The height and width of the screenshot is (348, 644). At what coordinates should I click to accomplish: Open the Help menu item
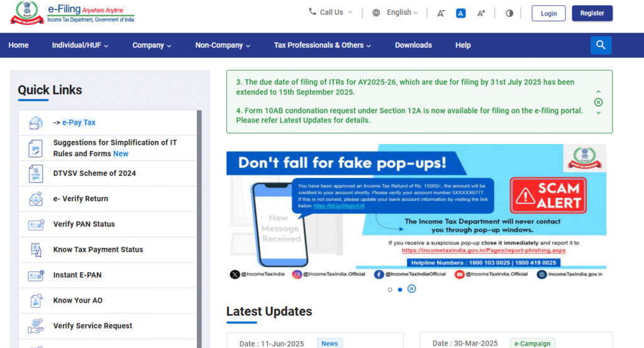(463, 45)
